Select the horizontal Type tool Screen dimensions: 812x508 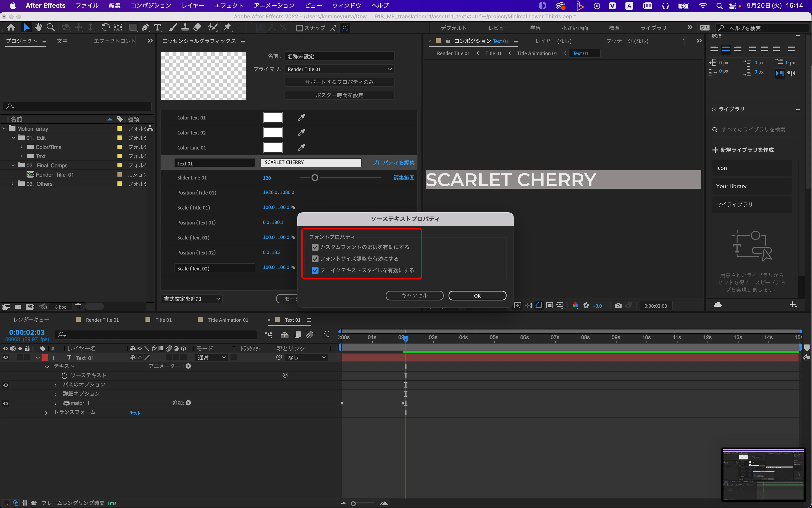pyautogui.click(x=157, y=28)
